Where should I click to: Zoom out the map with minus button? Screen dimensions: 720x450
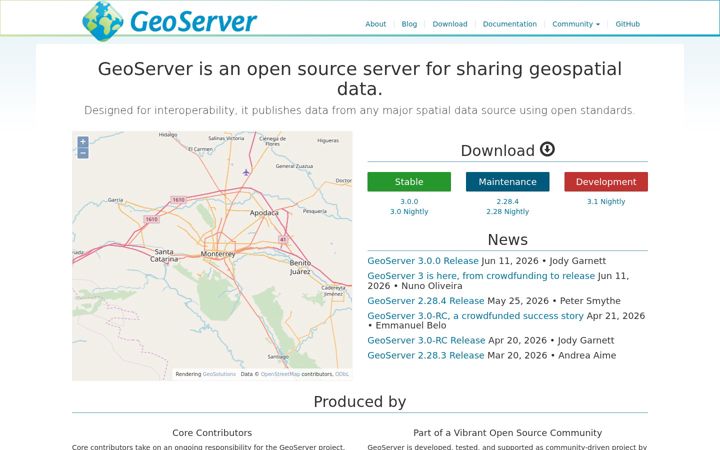pyautogui.click(x=83, y=153)
